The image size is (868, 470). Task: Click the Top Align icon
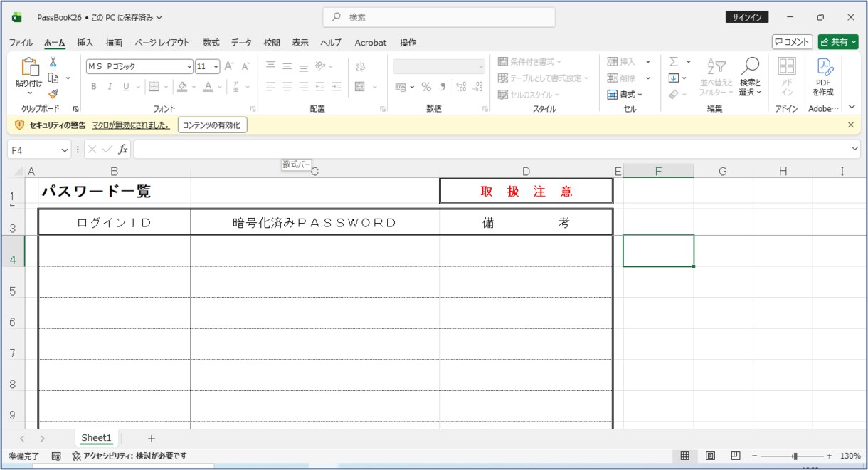(270, 66)
